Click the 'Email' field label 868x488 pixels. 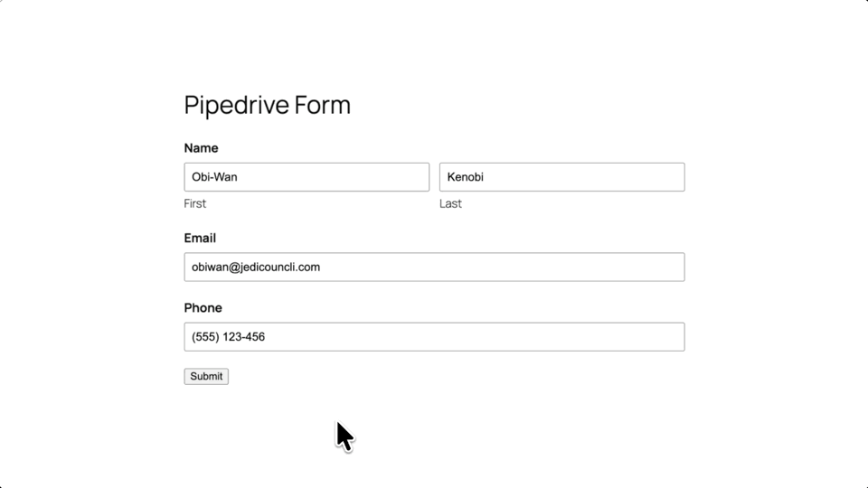200,239
